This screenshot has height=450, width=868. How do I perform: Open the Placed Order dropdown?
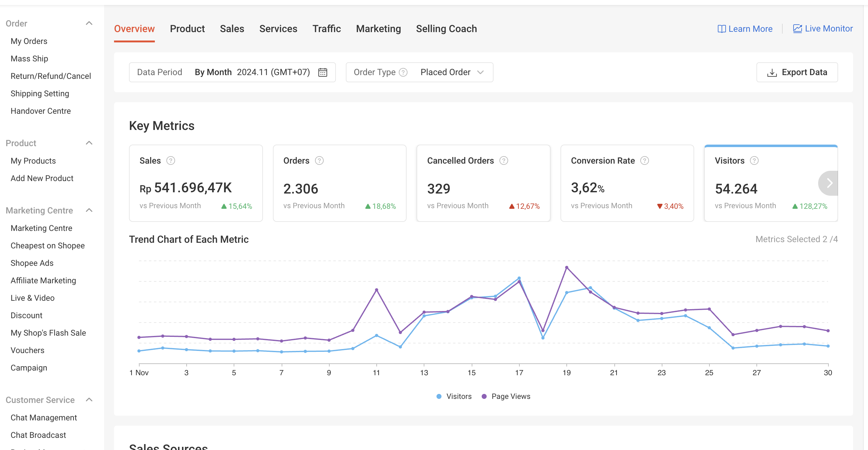[x=451, y=73]
